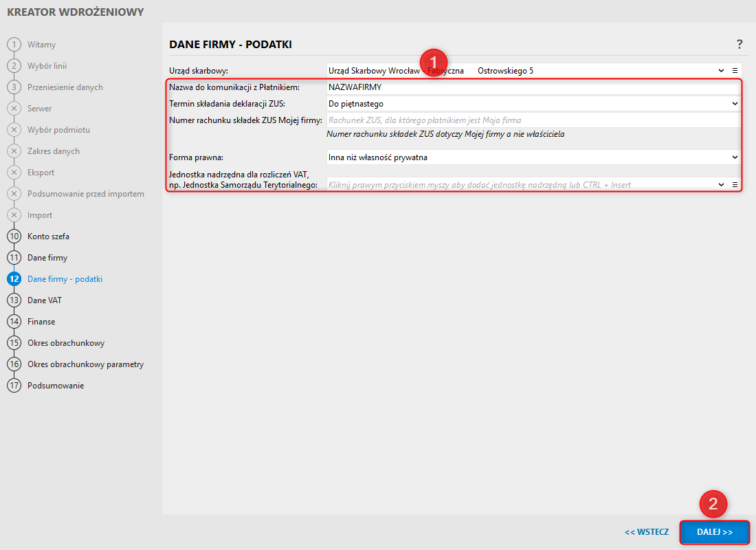Viewport: 756px width, 550px height.
Task: Expand Termin składania deklaracji ZUS dropdown
Action: click(735, 104)
